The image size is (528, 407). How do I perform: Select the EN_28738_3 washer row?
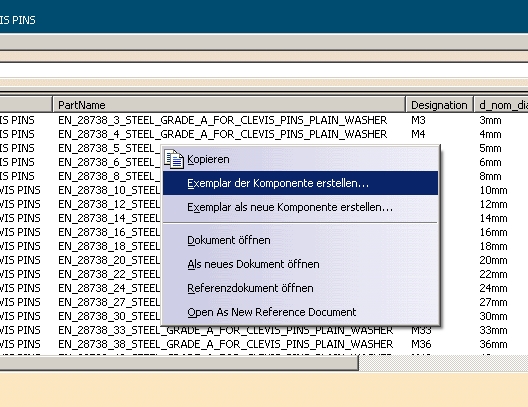coord(264,120)
